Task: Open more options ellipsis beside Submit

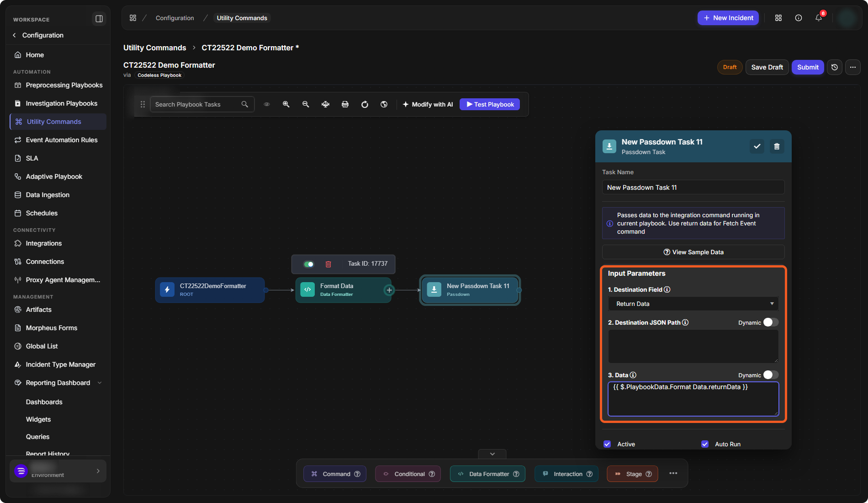Action: pos(853,67)
